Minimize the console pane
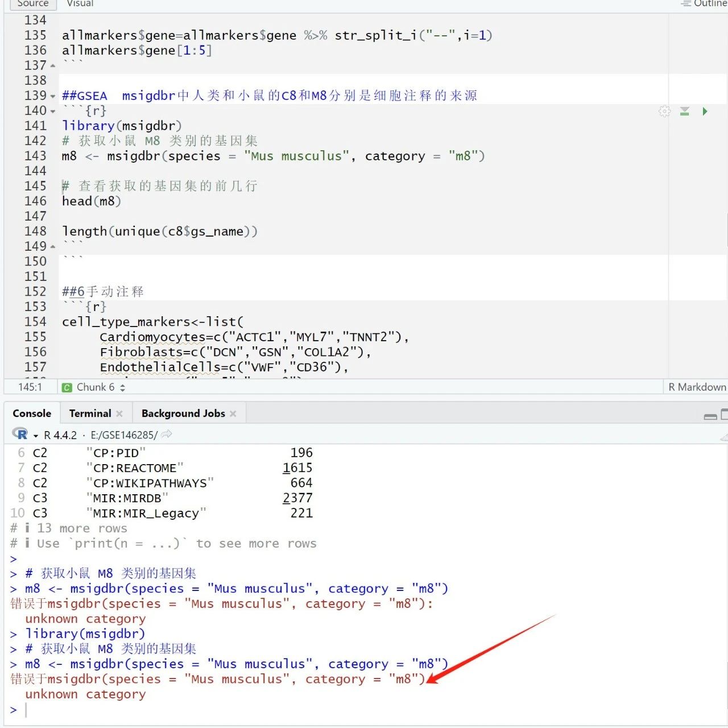 (710, 416)
